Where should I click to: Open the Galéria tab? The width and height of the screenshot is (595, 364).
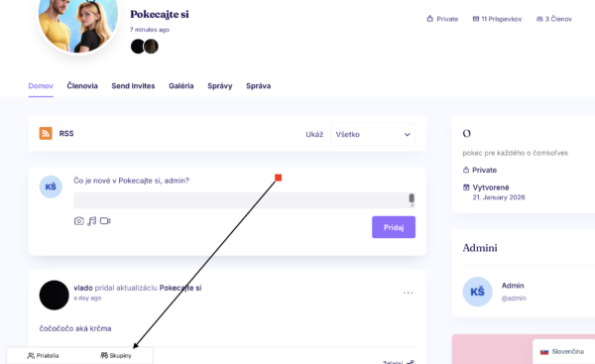[181, 85]
